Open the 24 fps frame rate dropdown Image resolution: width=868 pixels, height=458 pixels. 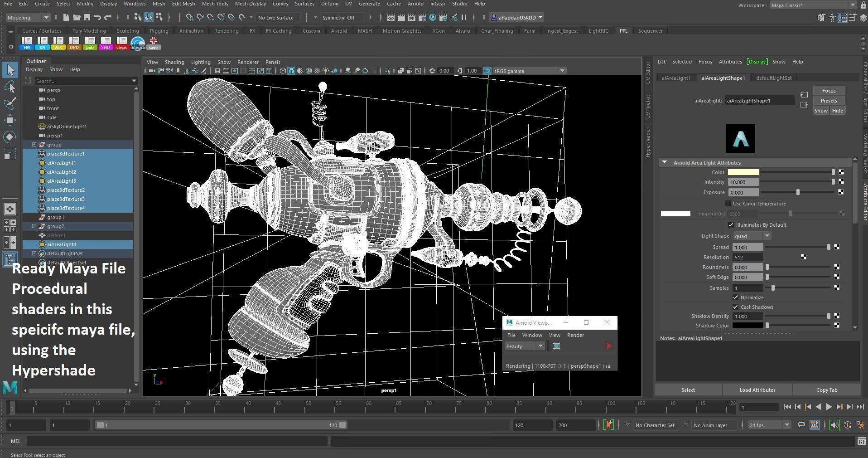tap(769, 425)
